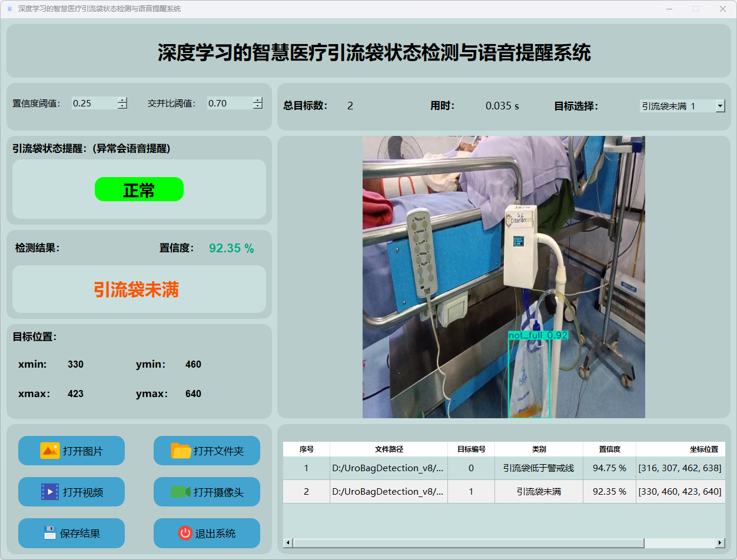
Task: Click the film icon on 打开视频
Action: click(50, 492)
